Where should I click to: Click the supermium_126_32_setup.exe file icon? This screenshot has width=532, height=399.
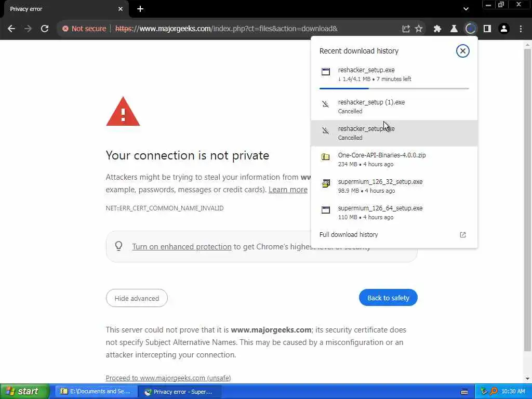click(x=326, y=183)
